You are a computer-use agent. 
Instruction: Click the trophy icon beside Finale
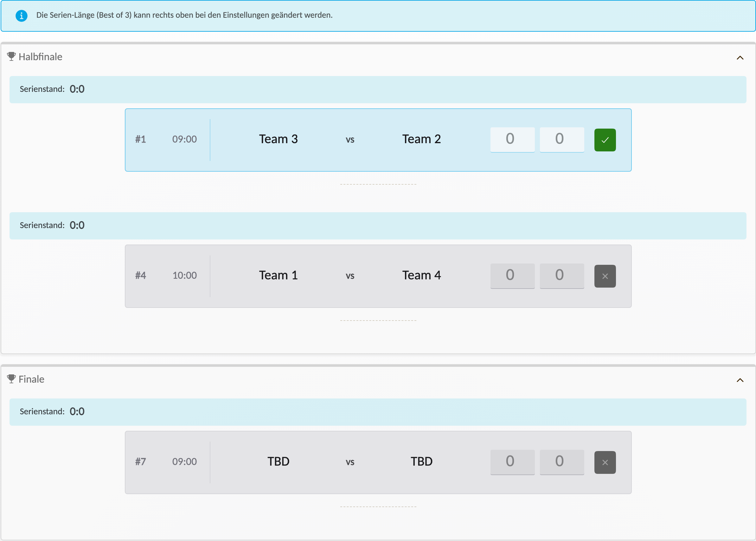tap(11, 379)
